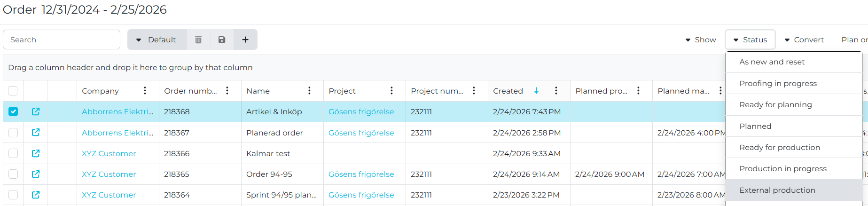Click the trash delete view icon
Viewport: 868px width, 206px height.
click(198, 40)
